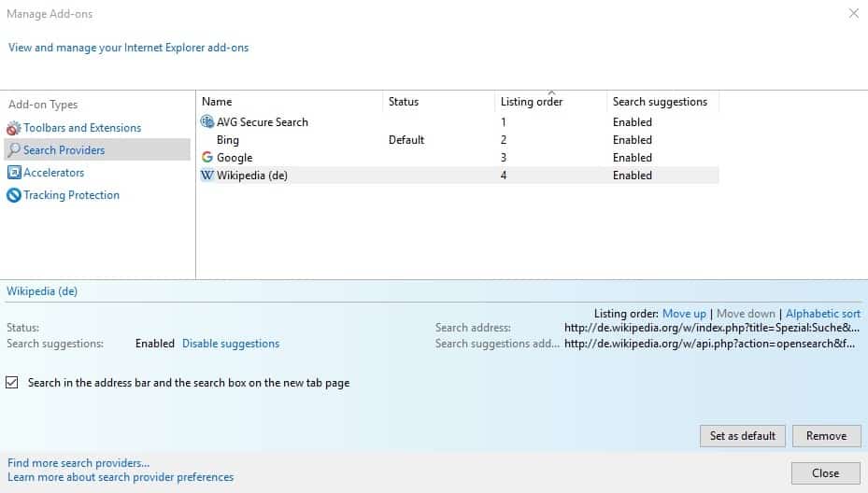
Task: Set Wikipedia as default provider
Action: click(743, 436)
